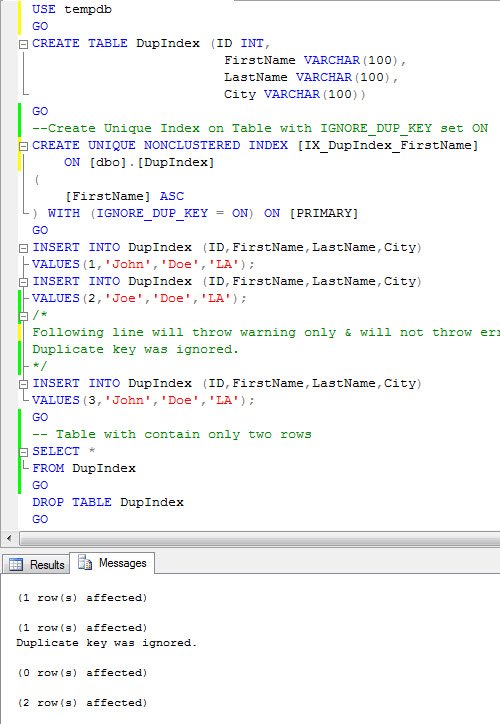The image size is (500, 724).
Task: Select the Messages tab
Action: pyautogui.click(x=112, y=563)
